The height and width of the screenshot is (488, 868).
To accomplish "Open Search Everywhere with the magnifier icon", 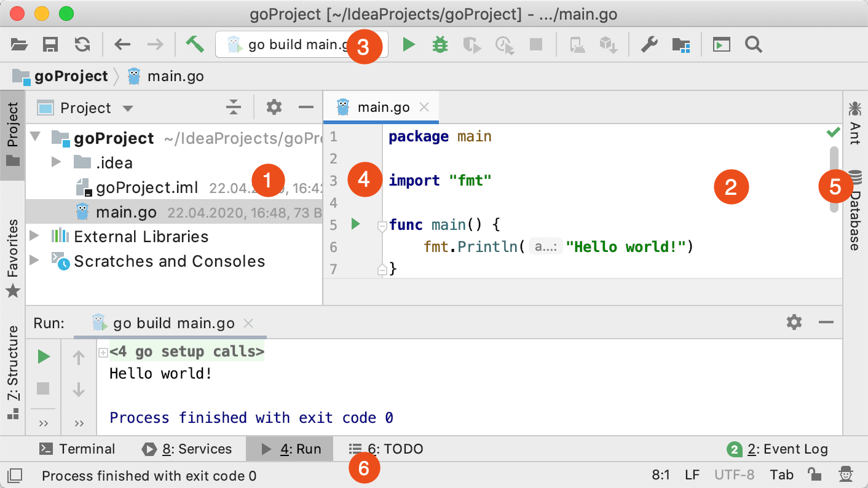I will point(753,44).
